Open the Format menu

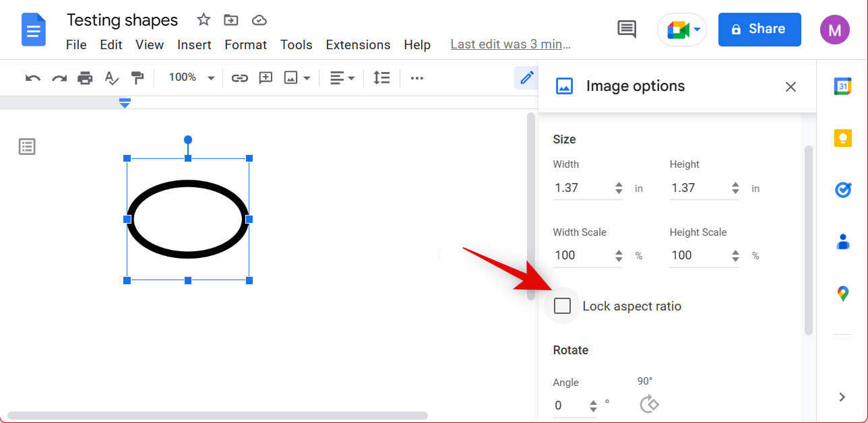pyautogui.click(x=245, y=45)
